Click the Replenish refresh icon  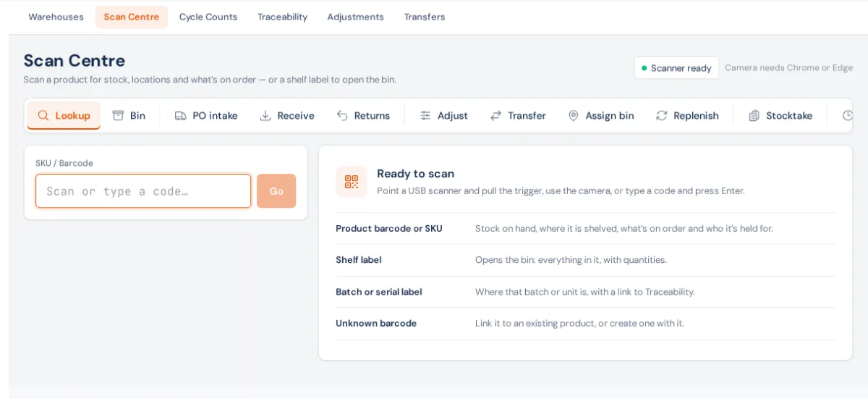(662, 116)
